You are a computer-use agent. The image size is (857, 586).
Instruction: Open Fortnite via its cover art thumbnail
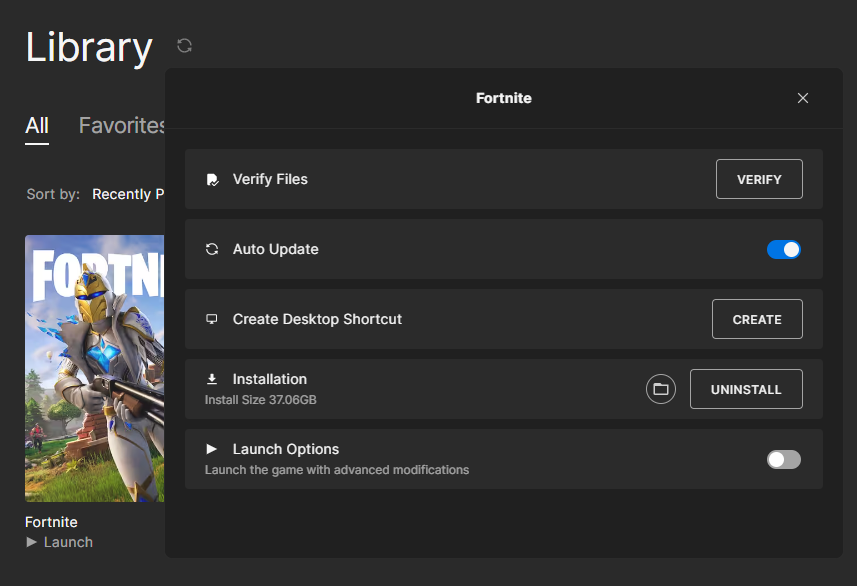pos(95,368)
